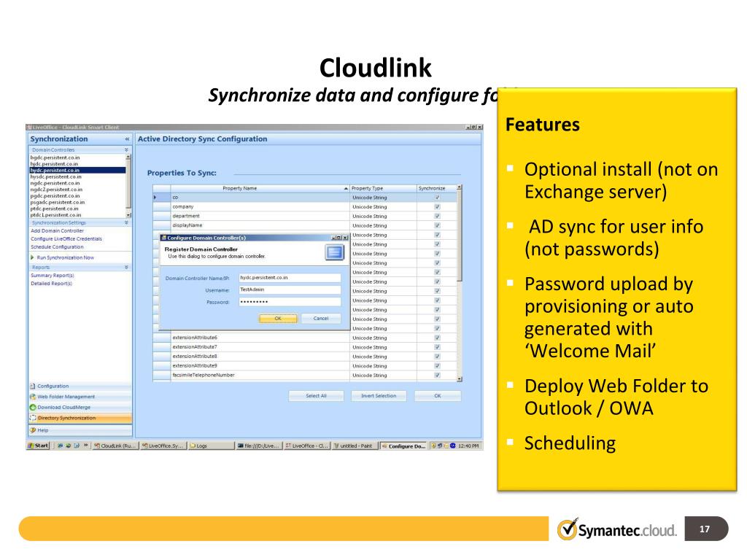Image resolution: width=747 pixels, height=560 pixels.
Task: Open Web Folder Management via its globe icon
Action: point(33,397)
